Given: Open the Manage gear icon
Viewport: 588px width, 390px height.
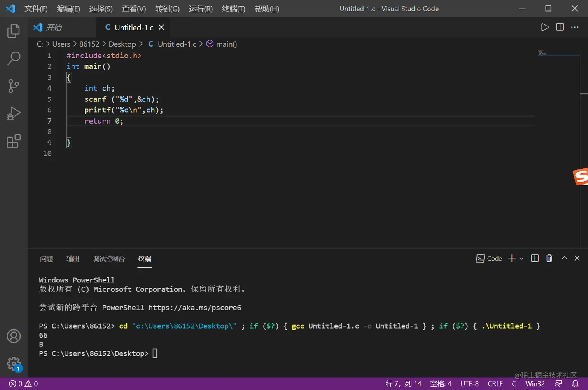Looking at the screenshot, I should 14,364.
